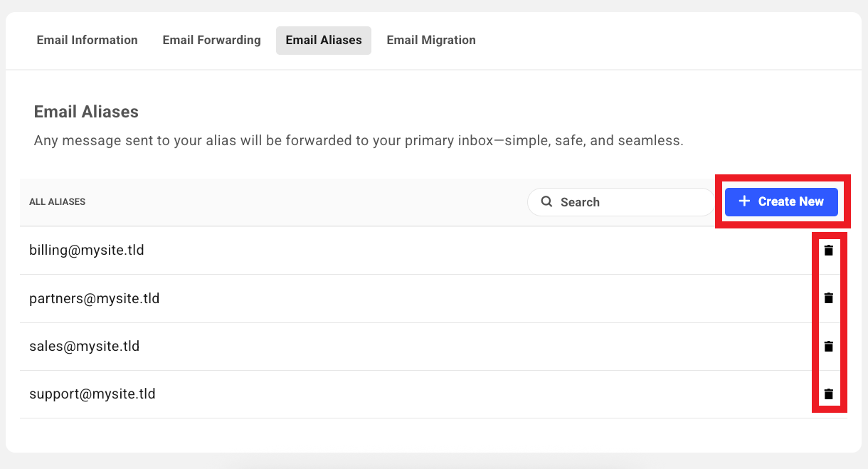The image size is (868, 469).
Task: Delete the billing@mysite.tld alias
Action: (x=828, y=251)
